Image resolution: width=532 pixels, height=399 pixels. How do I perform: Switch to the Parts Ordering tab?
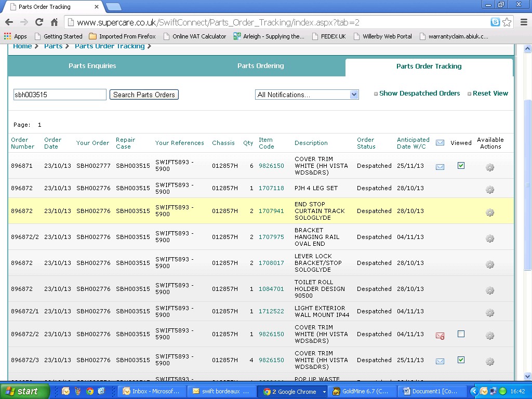click(260, 66)
